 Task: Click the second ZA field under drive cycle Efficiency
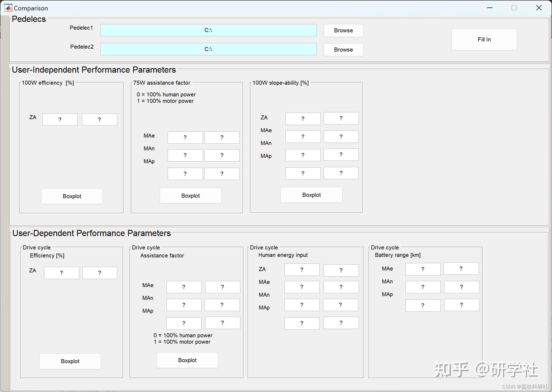(x=99, y=273)
